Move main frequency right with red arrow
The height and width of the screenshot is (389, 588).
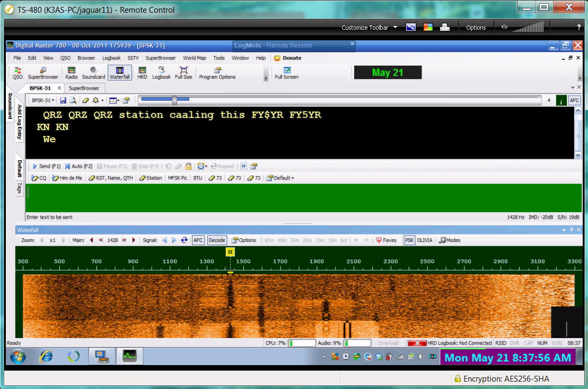tap(134, 240)
